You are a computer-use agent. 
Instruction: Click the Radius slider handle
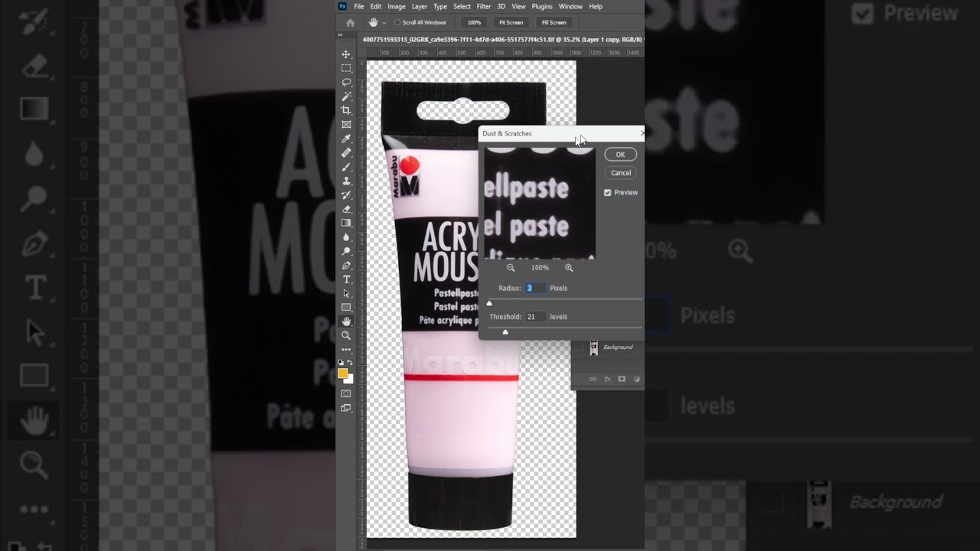(x=489, y=304)
